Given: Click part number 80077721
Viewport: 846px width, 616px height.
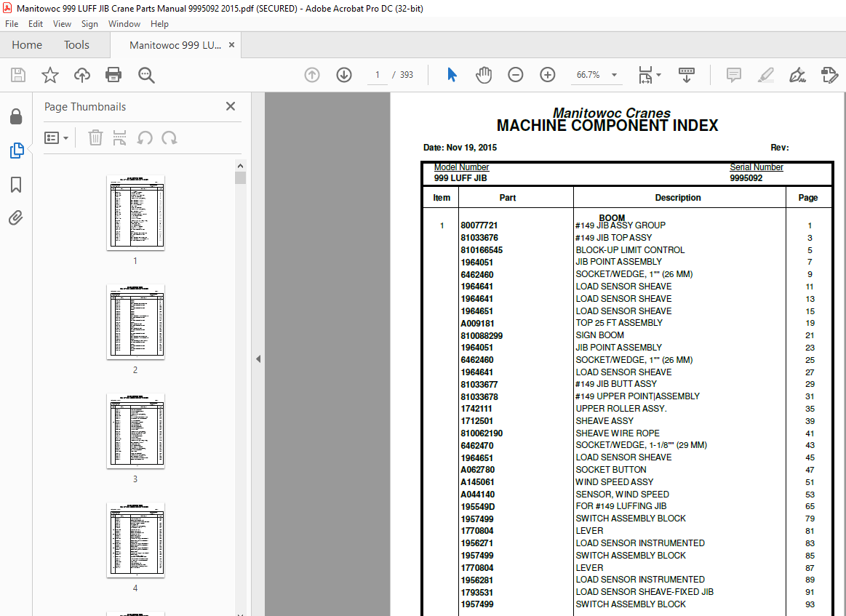Looking at the screenshot, I should 479,225.
